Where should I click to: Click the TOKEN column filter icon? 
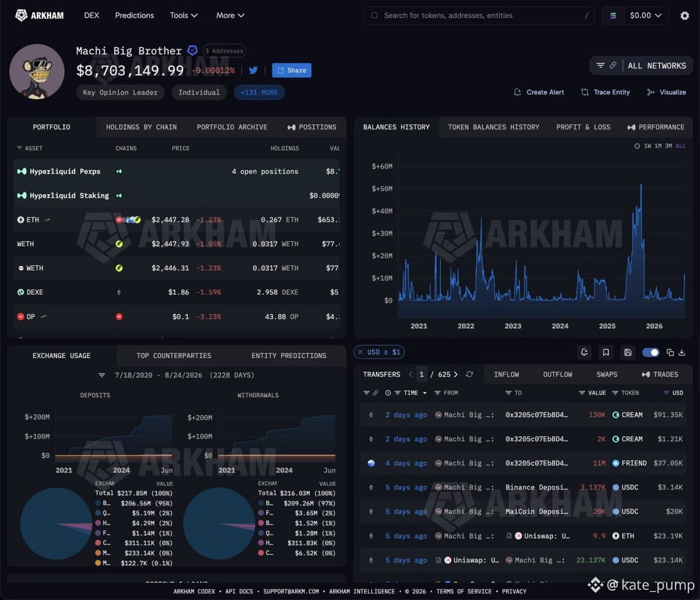click(x=615, y=393)
